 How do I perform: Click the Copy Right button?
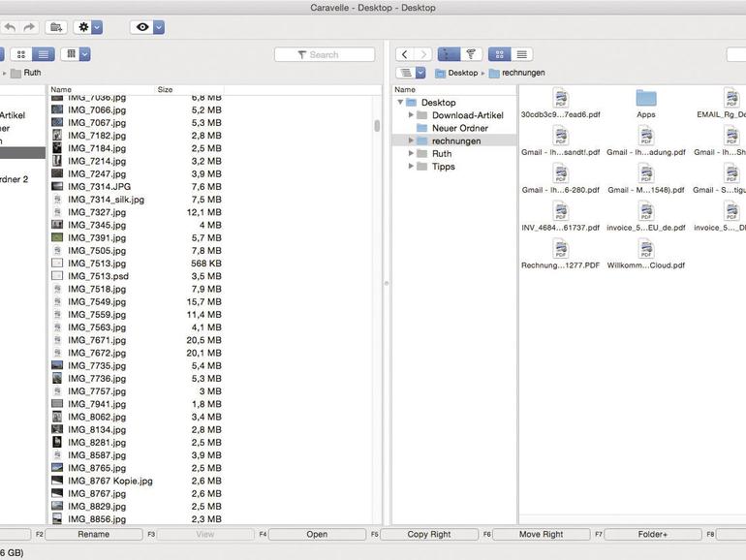(429, 534)
